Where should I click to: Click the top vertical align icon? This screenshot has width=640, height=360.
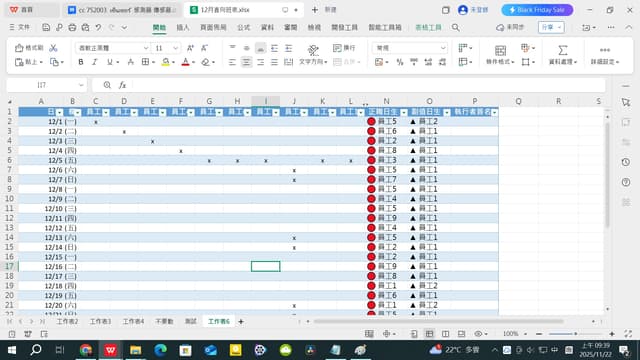(x=232, y=48)
